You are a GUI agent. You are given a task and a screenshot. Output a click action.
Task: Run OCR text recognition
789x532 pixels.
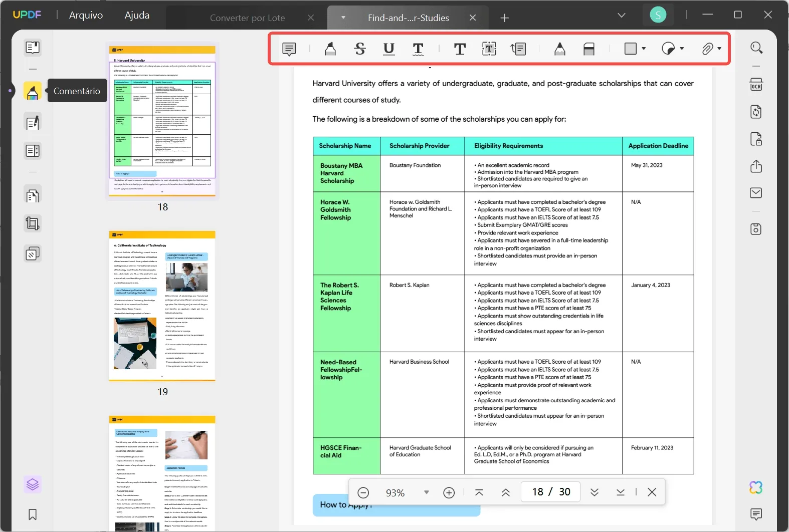pyautogui.click(x=756, y=84)
